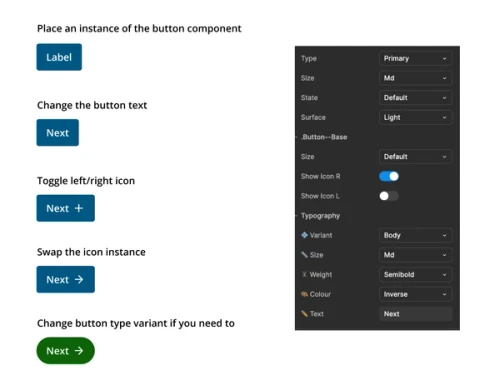Click the green rounded Next button
This screenshot has width=500, height=386.
pyautogui.click(x=65, y=351)
